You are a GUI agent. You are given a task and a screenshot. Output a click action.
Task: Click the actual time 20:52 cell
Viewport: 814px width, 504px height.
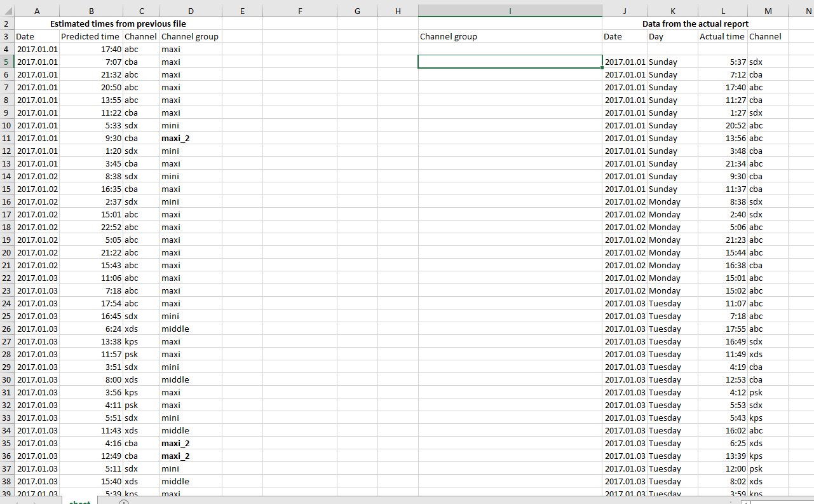tap(723, 125)
